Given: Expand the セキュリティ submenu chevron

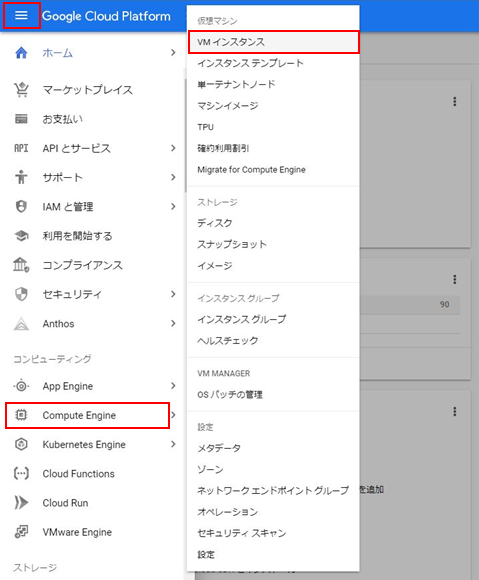Looking at the screenshot, I should click(x=173, y=294).
